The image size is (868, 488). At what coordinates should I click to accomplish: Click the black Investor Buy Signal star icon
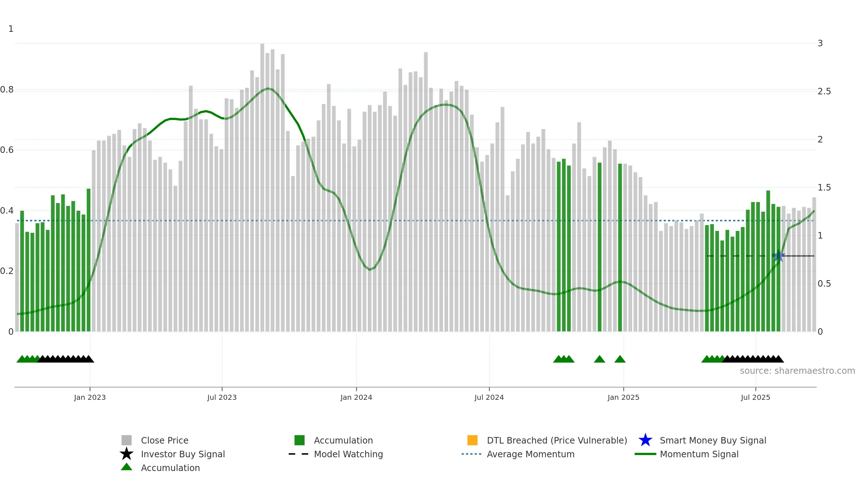[x=127, y=454]
